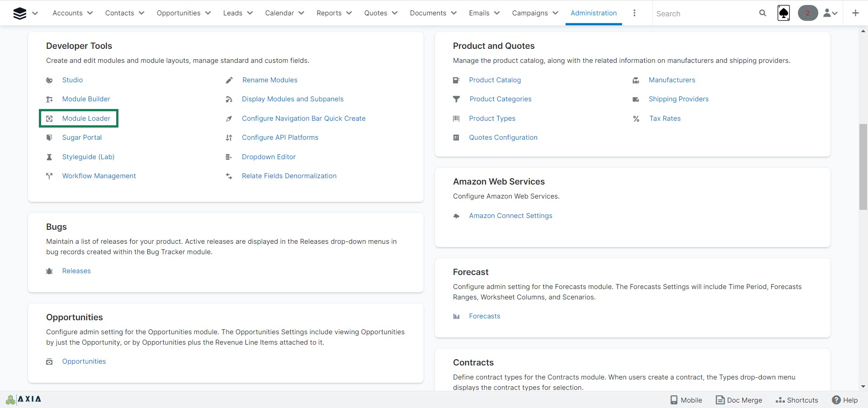Open the user profile dropdown

tap(830, 13)
